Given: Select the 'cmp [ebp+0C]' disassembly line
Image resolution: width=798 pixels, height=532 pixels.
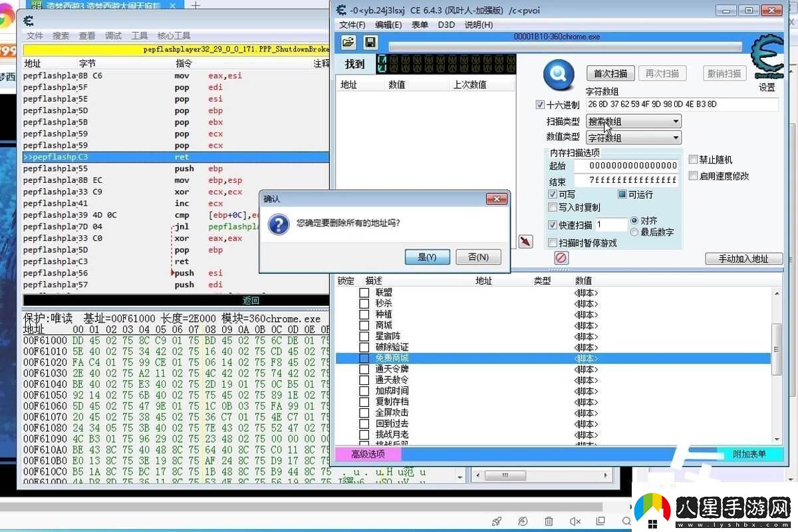Looking at the screenshot, I should point(176,215).
